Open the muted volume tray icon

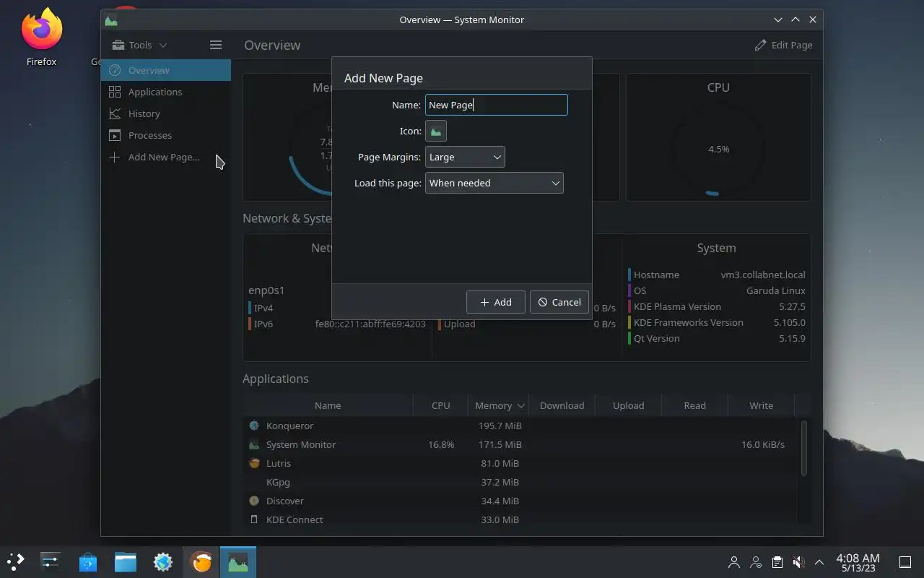tap(798, 562)
